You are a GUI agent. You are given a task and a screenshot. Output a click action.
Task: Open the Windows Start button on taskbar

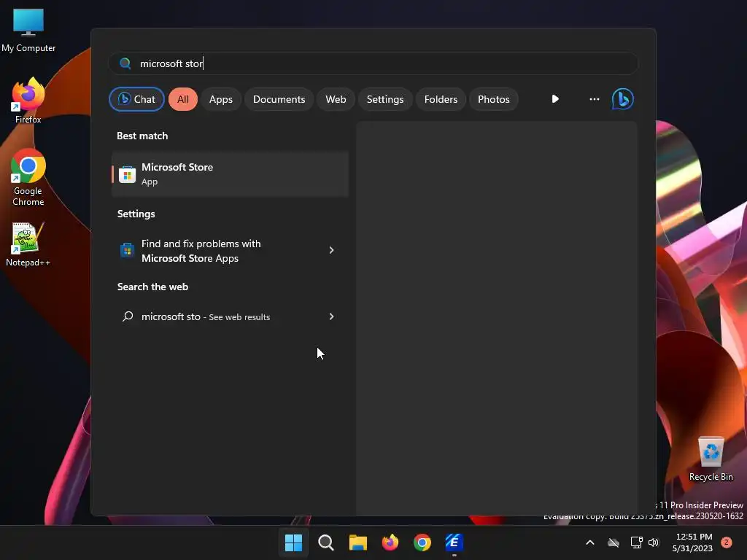[x=293, y=542]
